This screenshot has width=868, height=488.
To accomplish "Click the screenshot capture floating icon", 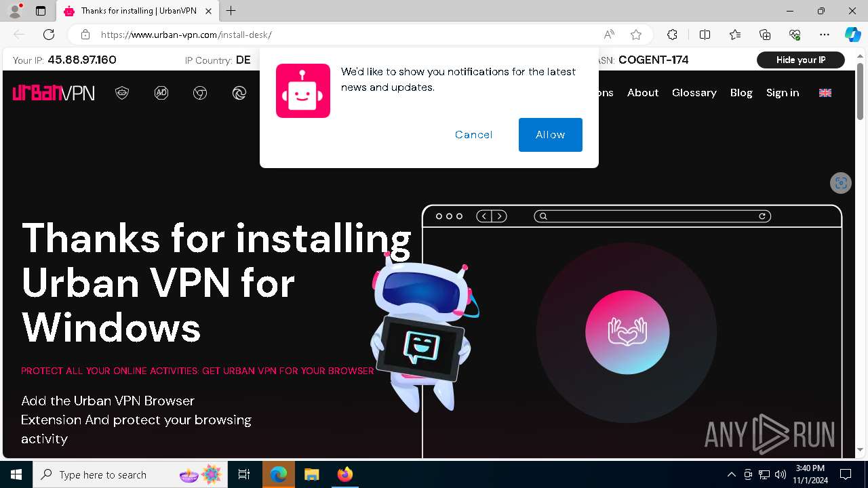I will click(x=841, y=182).
